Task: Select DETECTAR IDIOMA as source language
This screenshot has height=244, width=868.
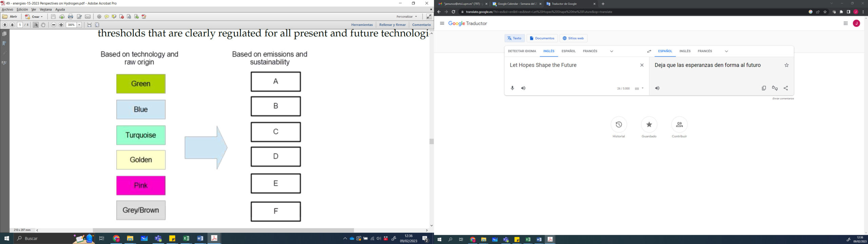Action: coord(522,51)
